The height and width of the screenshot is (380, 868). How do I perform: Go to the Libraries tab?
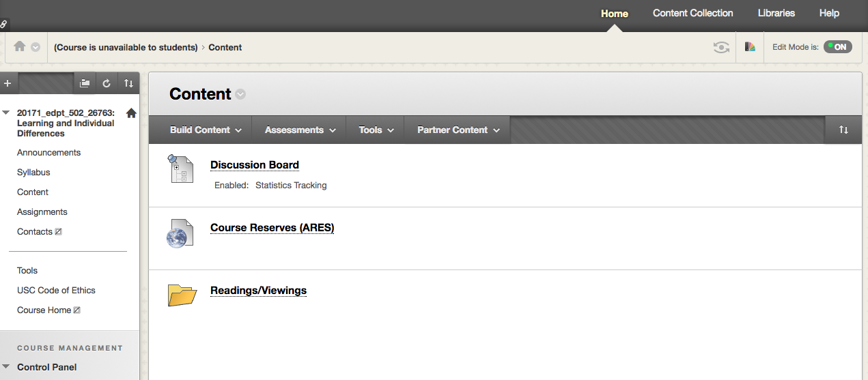coord(776,13)
